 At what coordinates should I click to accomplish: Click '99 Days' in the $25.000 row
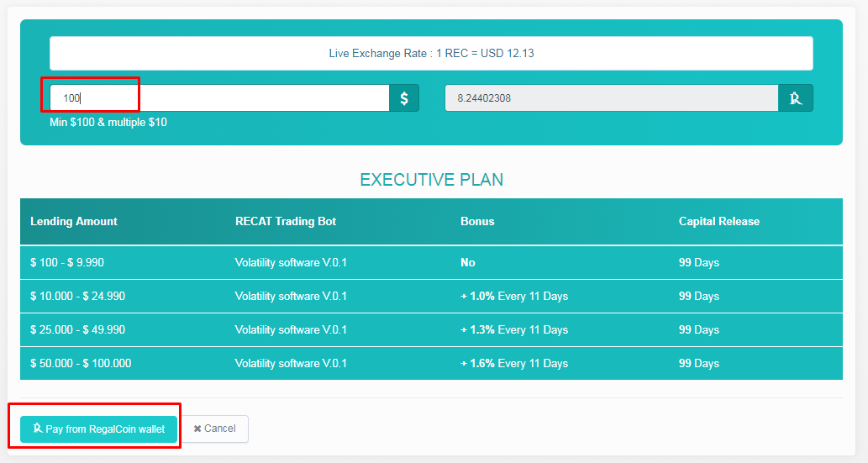tap(698, 330)
